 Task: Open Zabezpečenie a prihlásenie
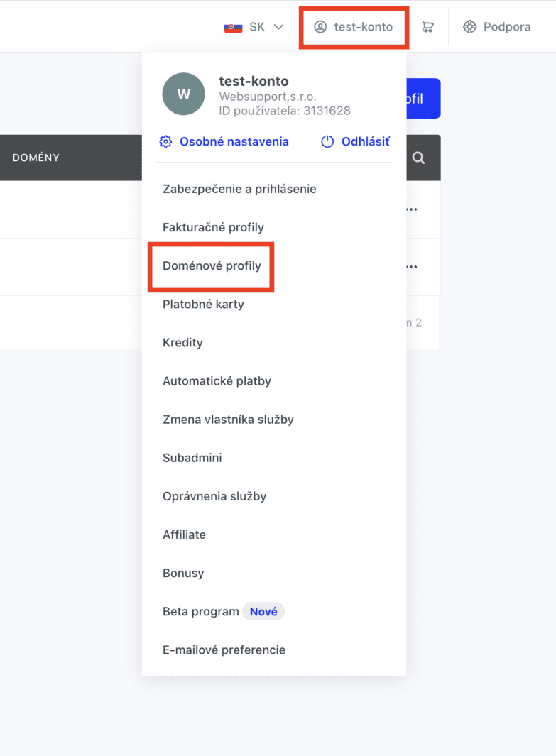239,189
